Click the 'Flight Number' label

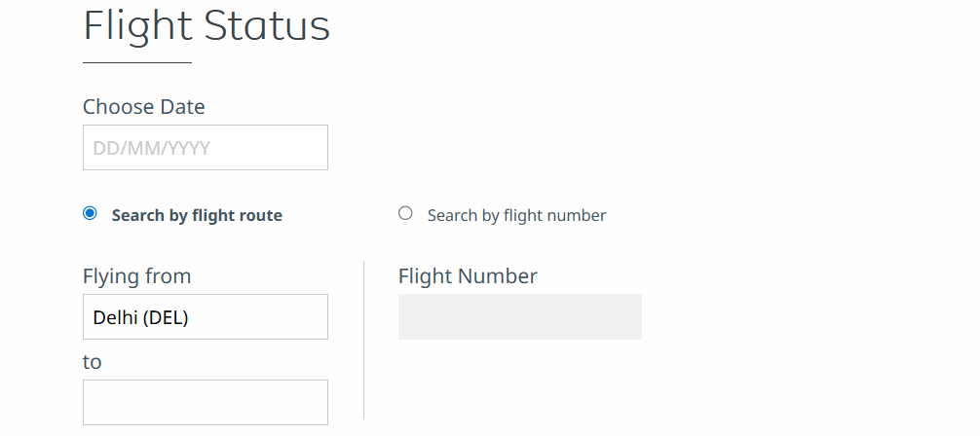pyautogui.click(x=468, y=276)
